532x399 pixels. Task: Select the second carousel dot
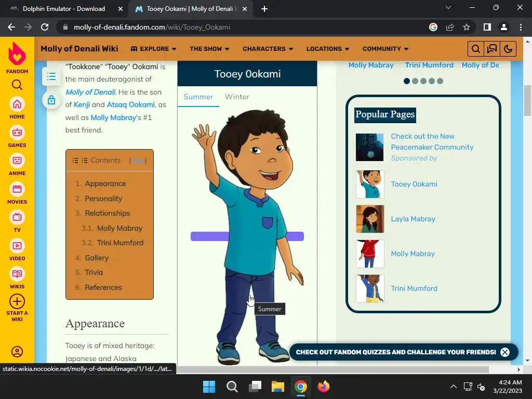[415, 81]
